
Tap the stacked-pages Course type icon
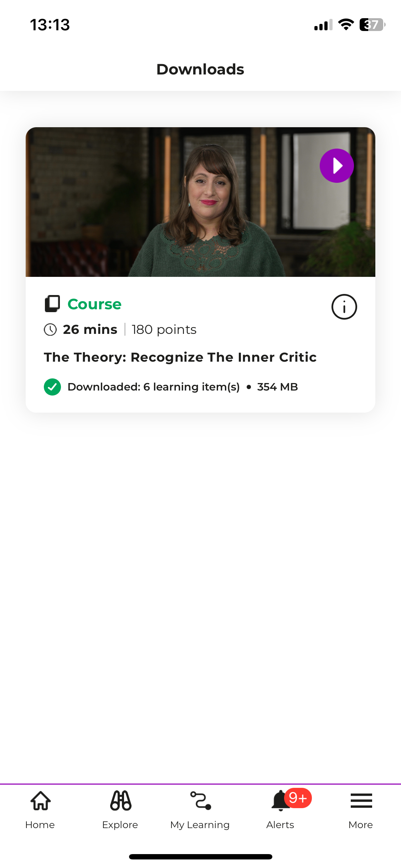coord(52,304)
